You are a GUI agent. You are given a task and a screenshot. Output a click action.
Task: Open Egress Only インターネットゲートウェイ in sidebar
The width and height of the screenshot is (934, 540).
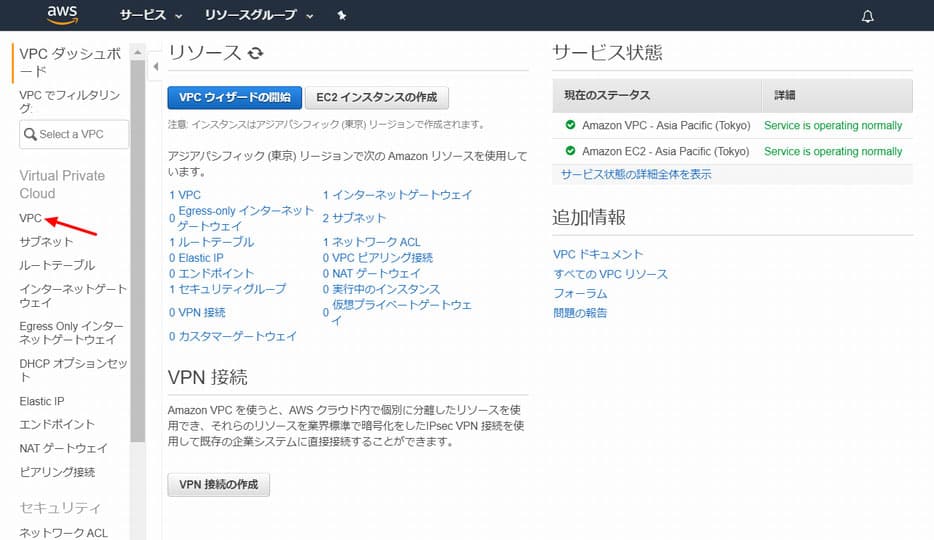[71, 333]
